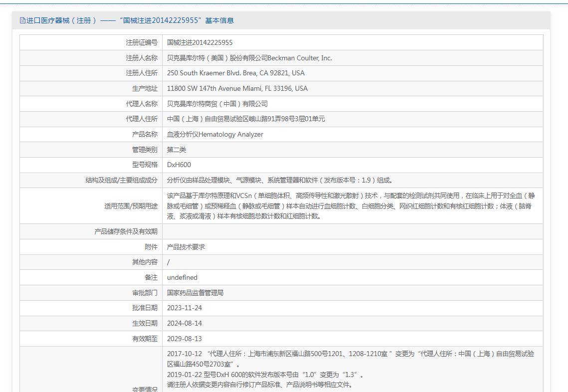
Task: Click the 进口医疗器械（注册）基本信息 header title
Action: pyautogui.click(x=130, y=20)
